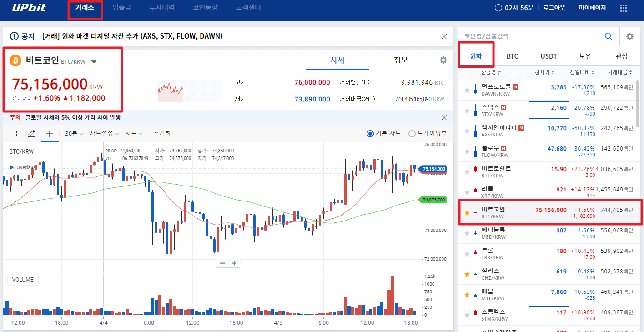Viewport: 644px width, 332px height.
Task: Click 로그아웃
Action: [x=554, y=8]
